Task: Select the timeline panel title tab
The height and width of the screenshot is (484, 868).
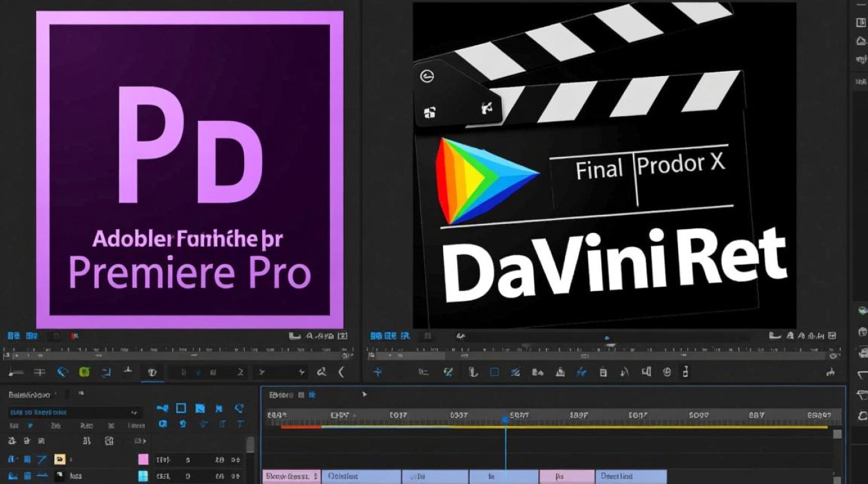Action: [x=282, y=394]
